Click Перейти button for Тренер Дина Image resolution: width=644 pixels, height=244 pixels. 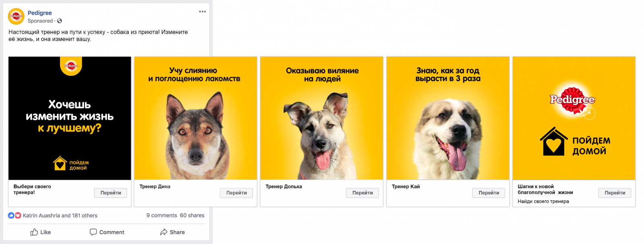(237, 193)
